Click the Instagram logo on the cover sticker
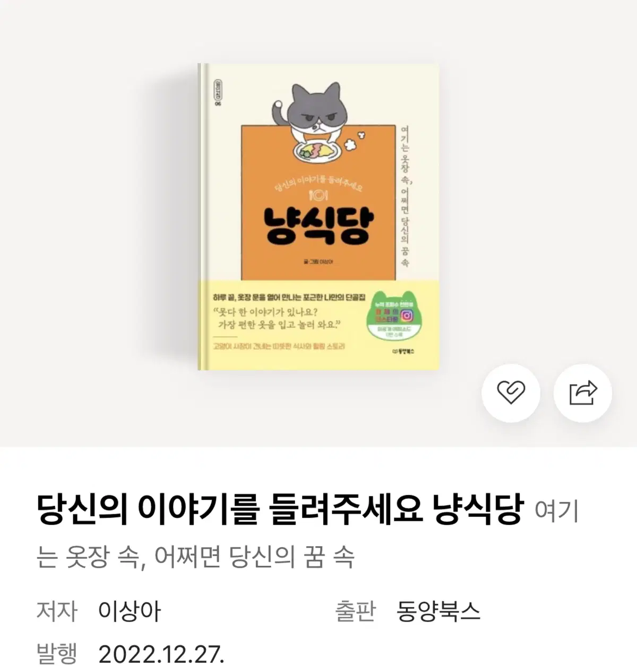This screenshot has width=637, height=672. click(x=407, y=316)
